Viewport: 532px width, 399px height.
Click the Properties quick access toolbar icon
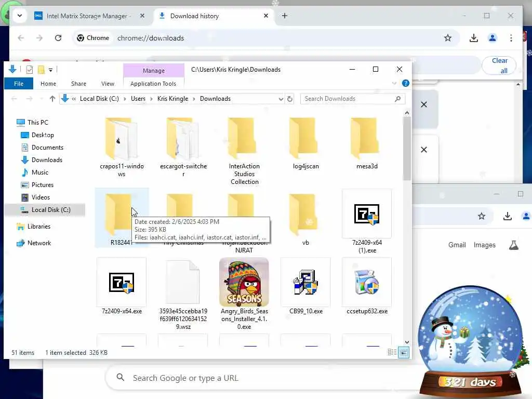pyautogui.click(x=30, y=70)
